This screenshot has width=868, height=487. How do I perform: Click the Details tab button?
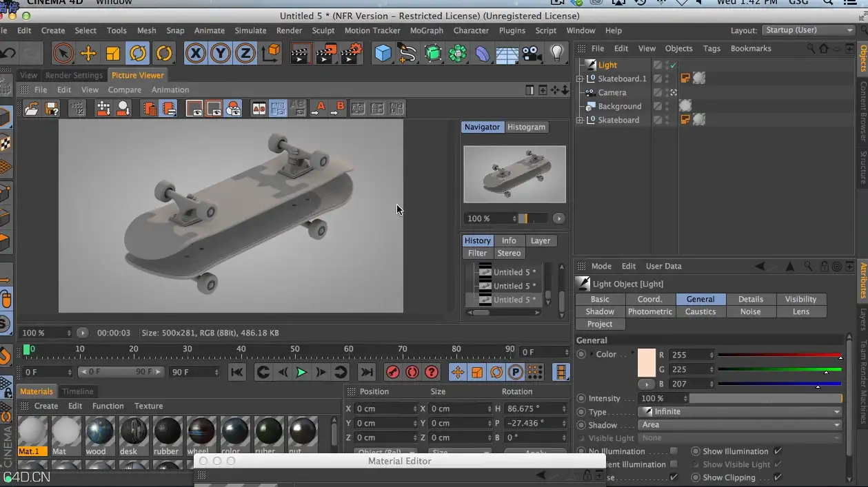(750, 299)
